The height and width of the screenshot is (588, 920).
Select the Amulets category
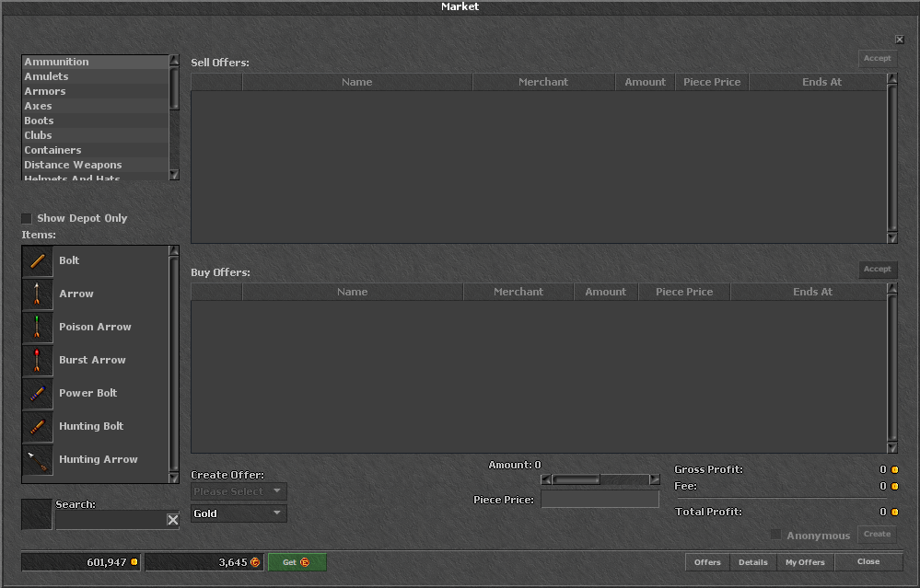[96, 76]
